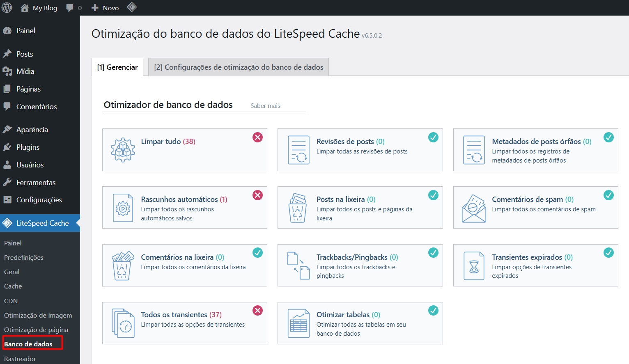Switch to the Gerenciar tab

pos(117,67)
